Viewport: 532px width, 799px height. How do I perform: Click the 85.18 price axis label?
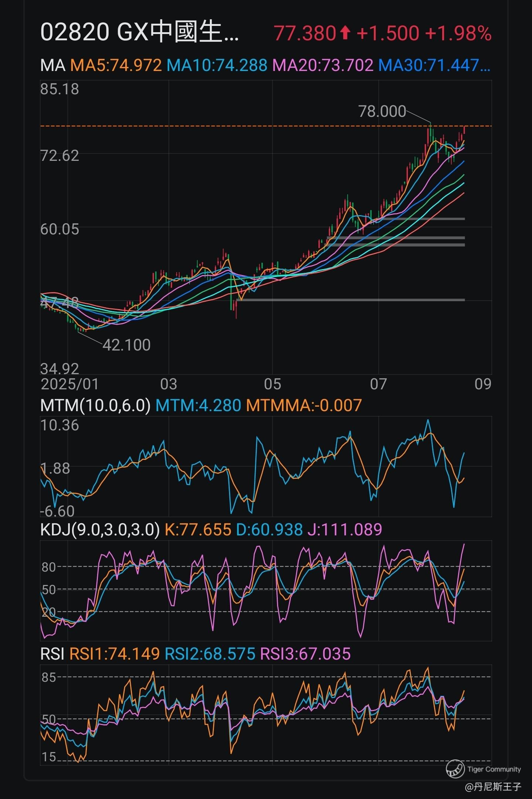59,89
